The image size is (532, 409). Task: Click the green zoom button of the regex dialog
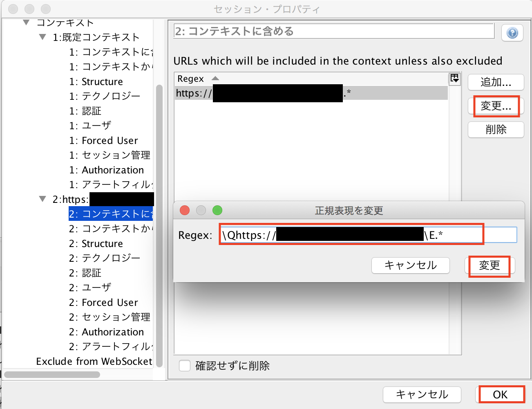217,210
